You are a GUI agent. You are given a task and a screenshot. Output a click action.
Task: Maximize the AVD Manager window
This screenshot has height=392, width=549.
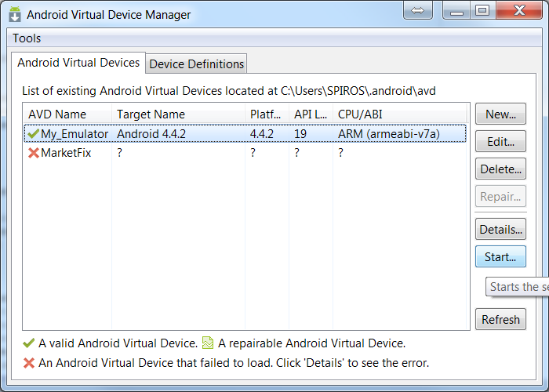[x=482, y=10]
